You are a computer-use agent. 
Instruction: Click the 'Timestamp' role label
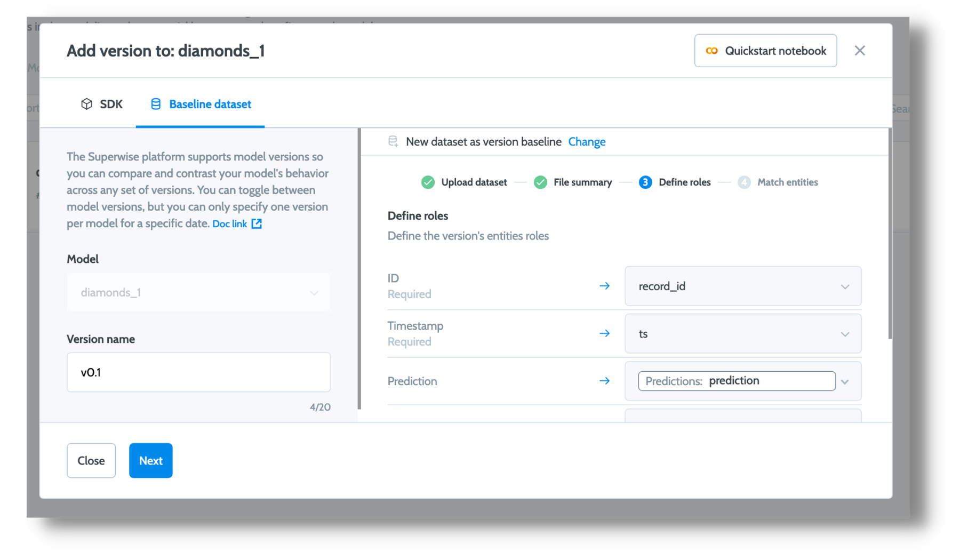[415, 326]
